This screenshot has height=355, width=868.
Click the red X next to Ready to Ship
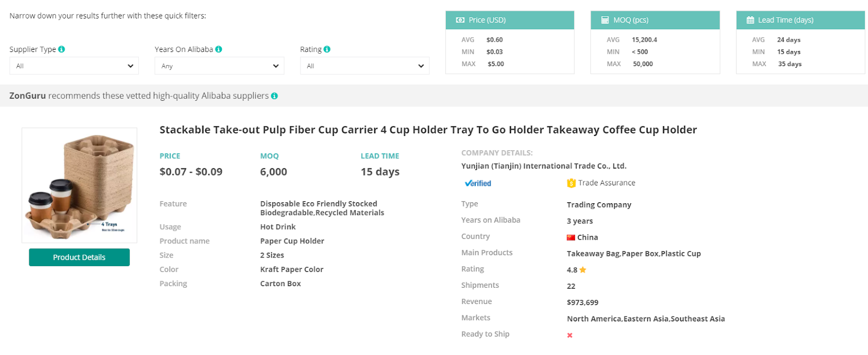(569, 335)
